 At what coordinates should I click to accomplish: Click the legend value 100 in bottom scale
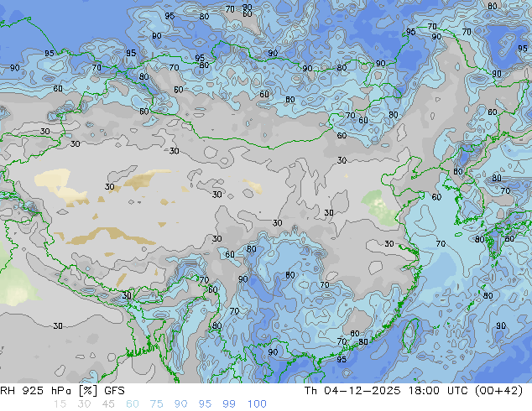tap(257, 404)
